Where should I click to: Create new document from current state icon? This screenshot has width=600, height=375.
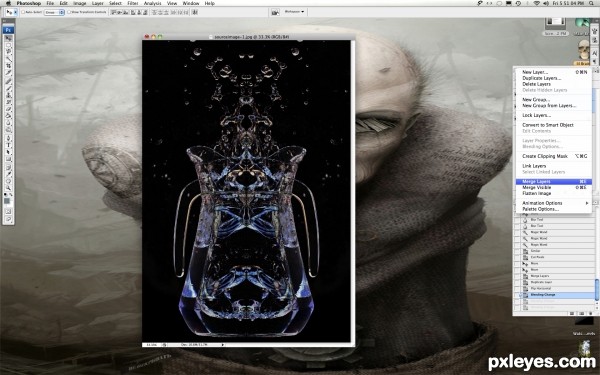pyautogui.click(x=572, y=313)
